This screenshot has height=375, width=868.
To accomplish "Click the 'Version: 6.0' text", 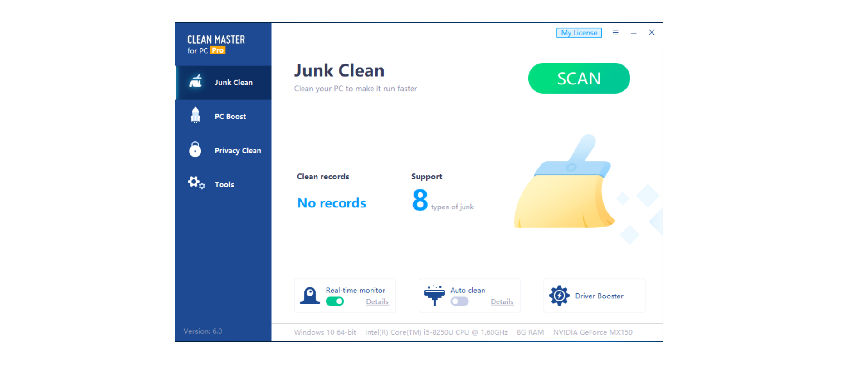I will point(203,331).
